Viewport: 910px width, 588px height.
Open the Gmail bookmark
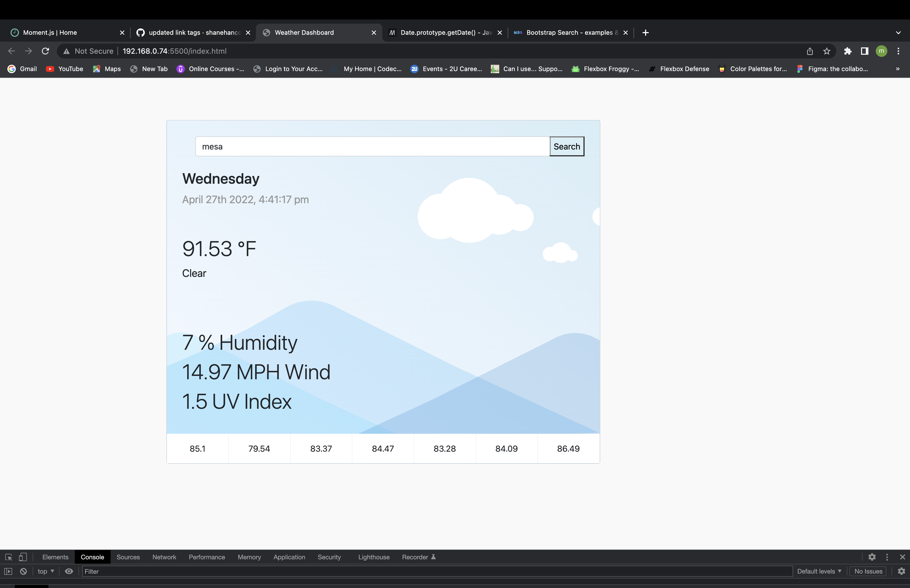point(22,69)
